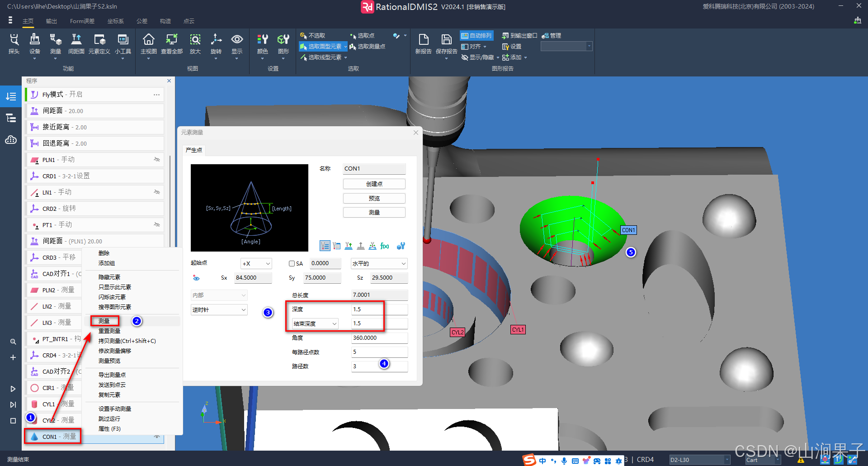Open the 图形 graphics settings
This screenshot has height=466, width=868.
283,44
